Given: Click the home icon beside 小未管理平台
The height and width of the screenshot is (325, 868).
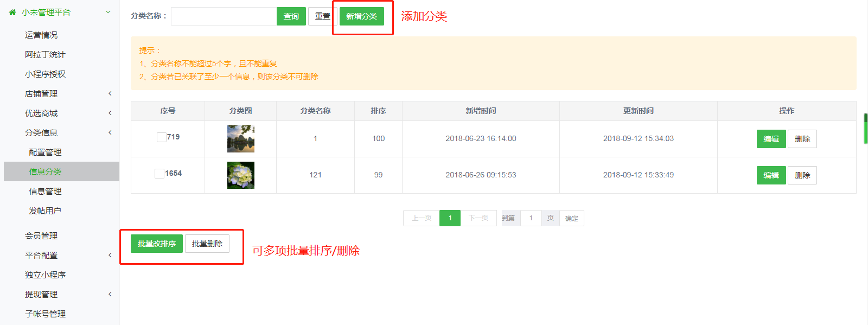Looking at the screenshot, I should tap(12, 12).
